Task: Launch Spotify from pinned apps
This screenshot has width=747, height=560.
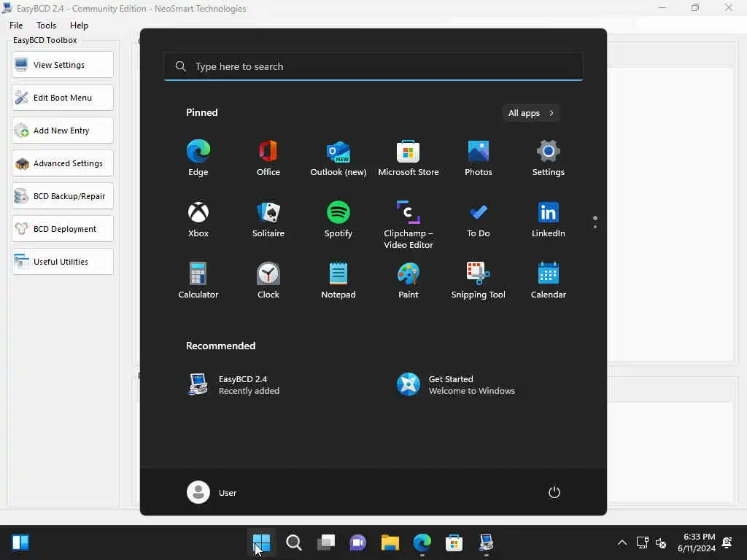Action: tap(338, 219)
